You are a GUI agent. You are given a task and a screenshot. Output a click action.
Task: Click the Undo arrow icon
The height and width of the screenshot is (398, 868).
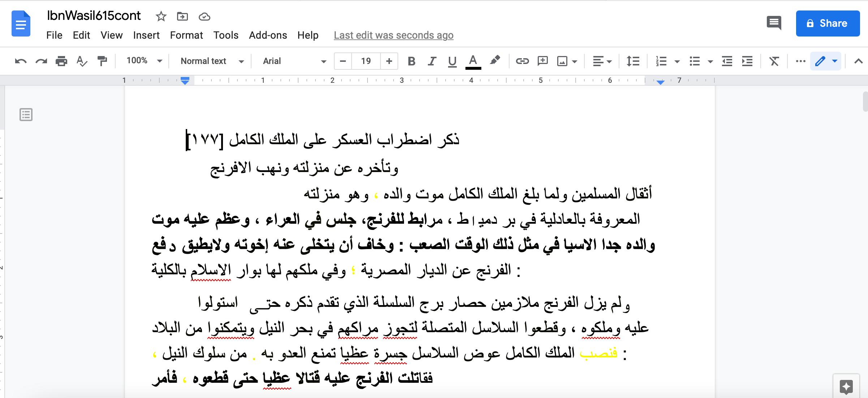21,61
